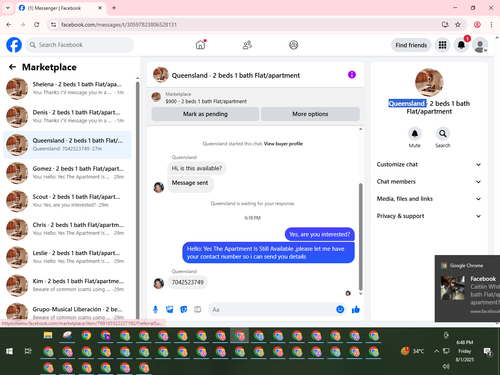Open the Facebook Chrome notification popup
The image size is (500, 375).
(x=467, y=288)
